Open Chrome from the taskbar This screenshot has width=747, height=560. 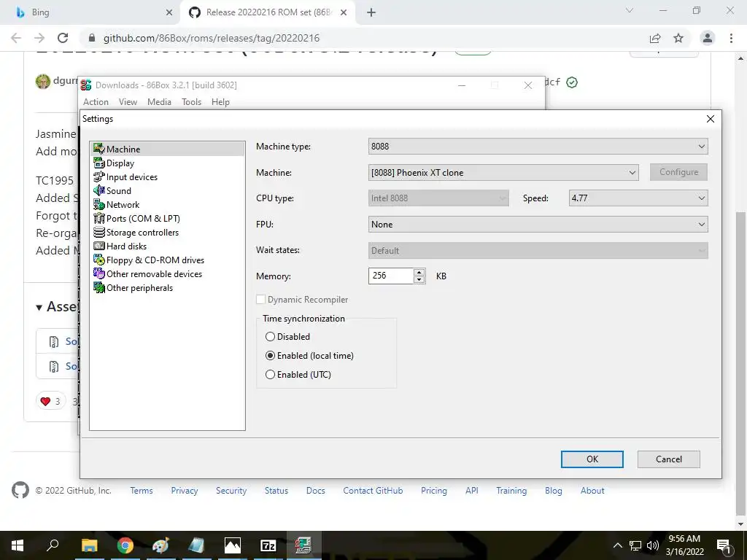click(x=125, y=545)
